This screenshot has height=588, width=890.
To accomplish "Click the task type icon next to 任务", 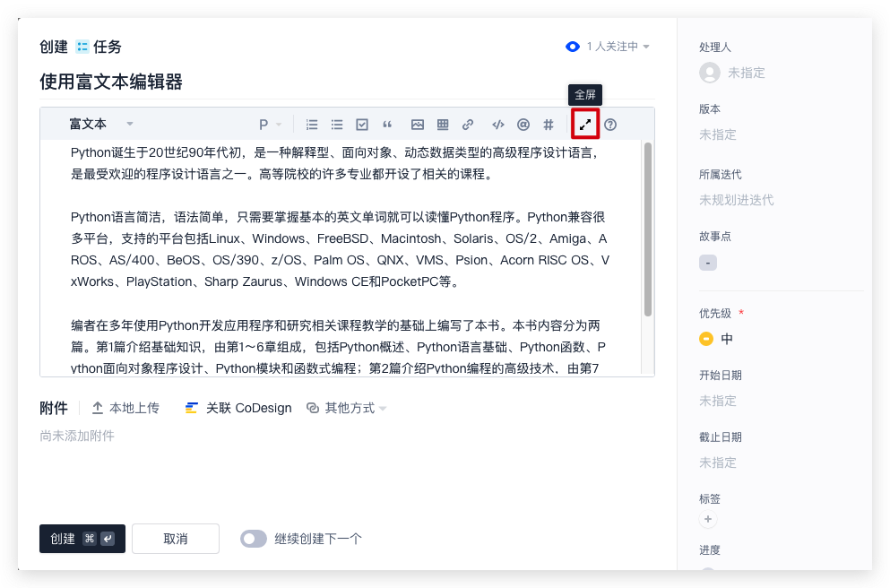I will coord(82,47).
